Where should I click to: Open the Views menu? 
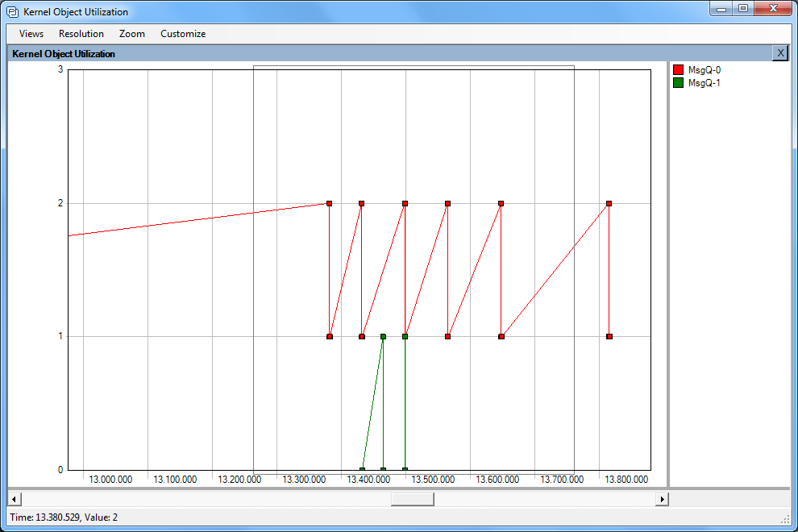(31, 34)
